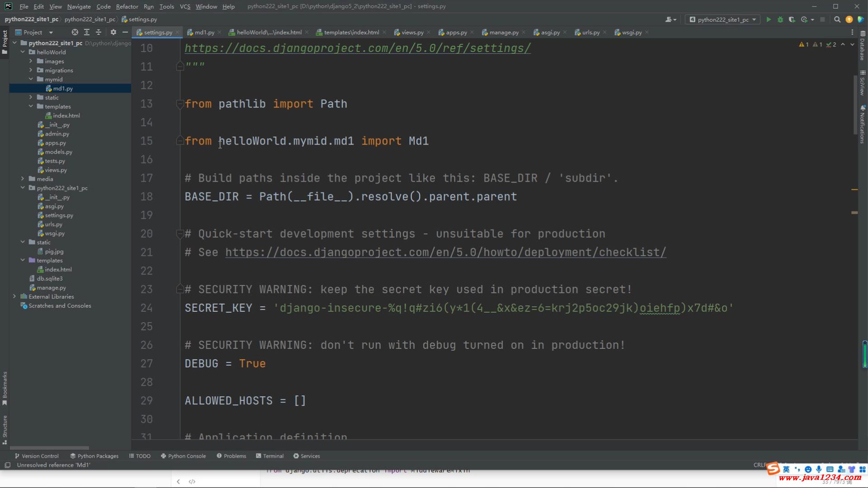Jump to previous highlighted error arrow
This screenshot has height=488, width=868.
click(x=843, y=44)
